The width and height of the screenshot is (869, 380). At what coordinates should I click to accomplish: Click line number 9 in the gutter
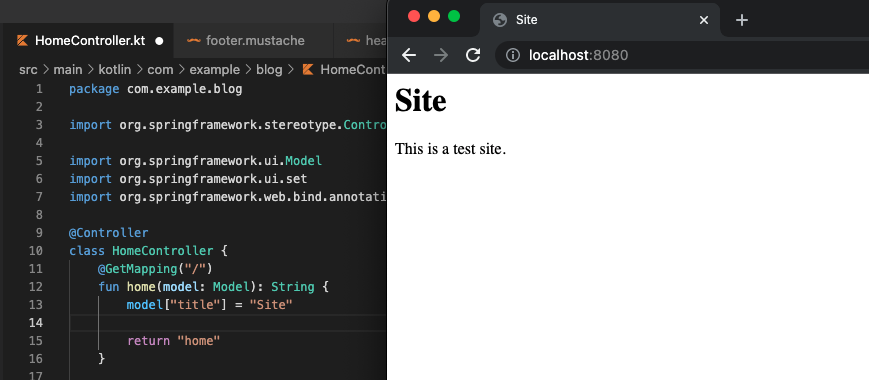click(39, 233)
